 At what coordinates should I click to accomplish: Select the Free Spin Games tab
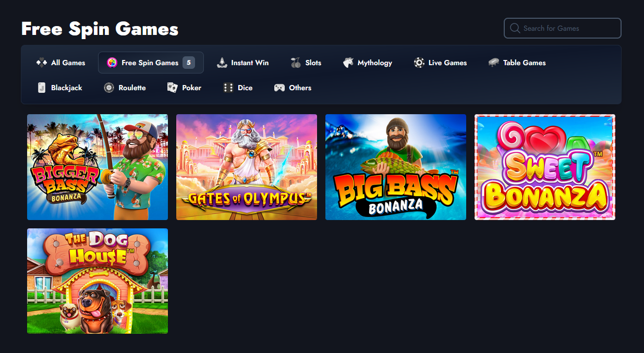[150, 63]
